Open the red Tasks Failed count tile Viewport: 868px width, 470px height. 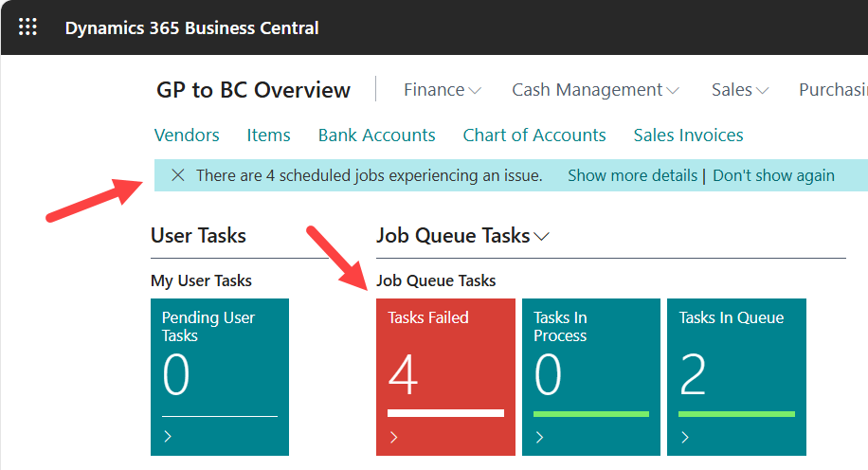[445, 376]
